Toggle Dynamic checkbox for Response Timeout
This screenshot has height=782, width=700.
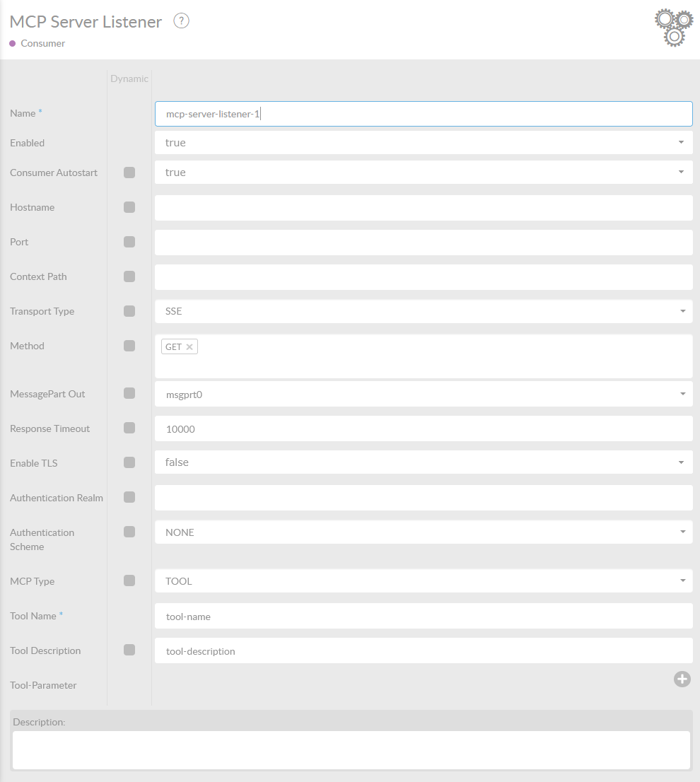point(129,428)
